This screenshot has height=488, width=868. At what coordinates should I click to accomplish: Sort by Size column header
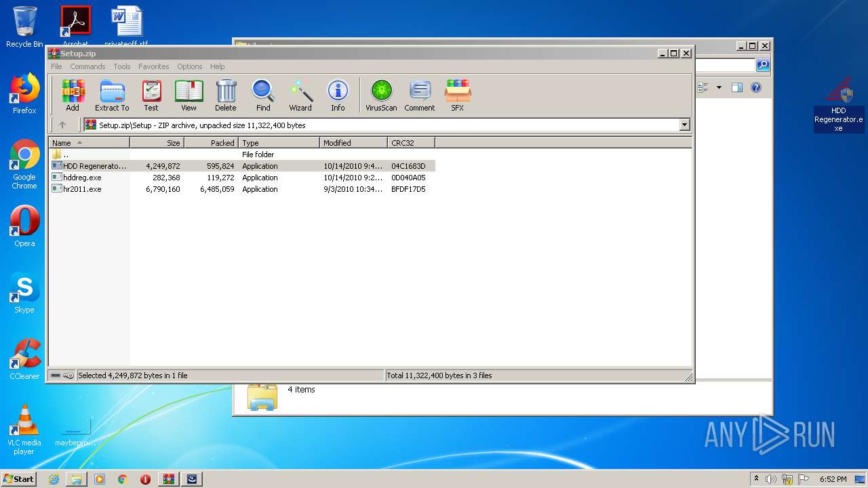157,142
